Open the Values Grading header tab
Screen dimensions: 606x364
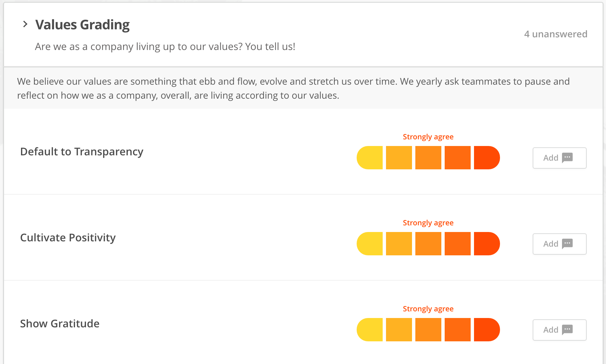point(82,24)
